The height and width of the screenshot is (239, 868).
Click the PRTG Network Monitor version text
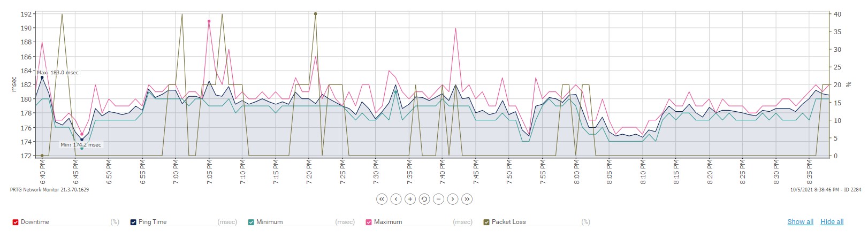49,190
